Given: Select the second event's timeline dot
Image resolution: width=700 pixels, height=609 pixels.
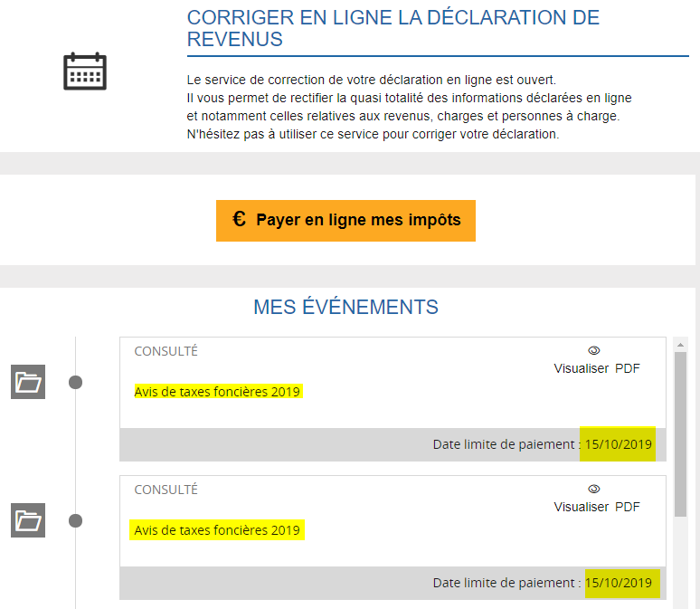Looking at the screenshot, I should click(x=76, y=520).
